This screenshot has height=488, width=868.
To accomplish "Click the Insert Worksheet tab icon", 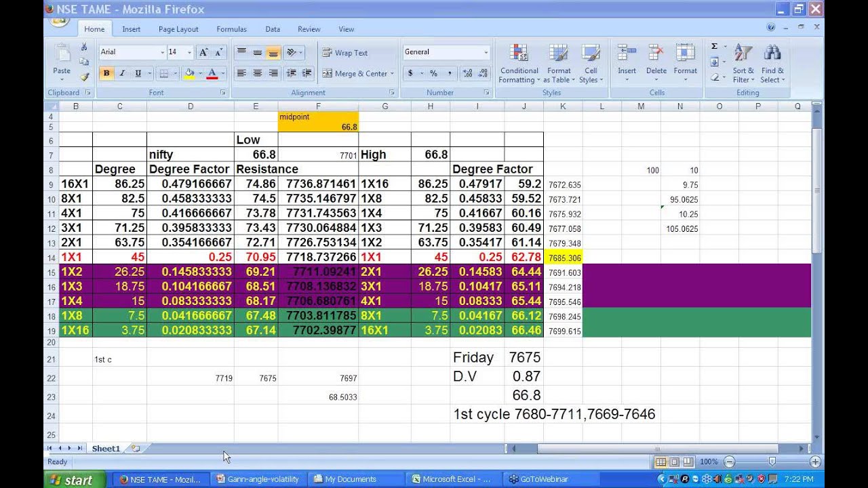I will click(x=136, y=449).
